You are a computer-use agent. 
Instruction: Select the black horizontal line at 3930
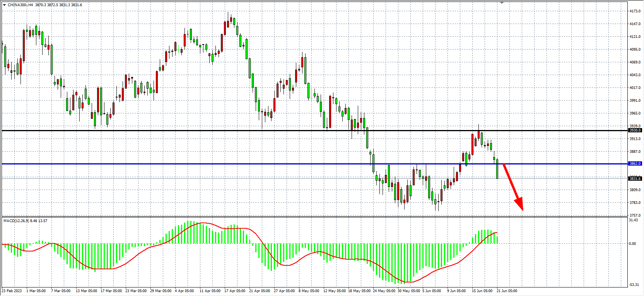(232, 130)
